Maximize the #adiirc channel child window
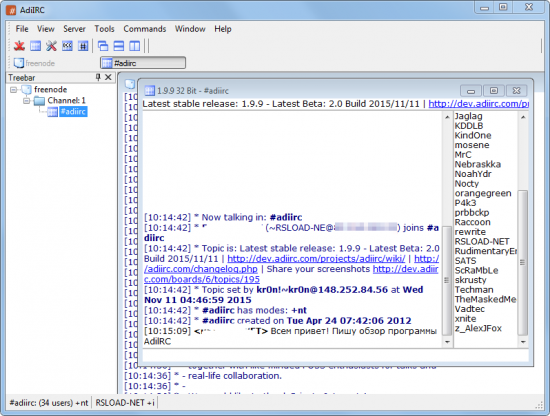The height and width of the screenshot is (416, 550). pos(494,91)
